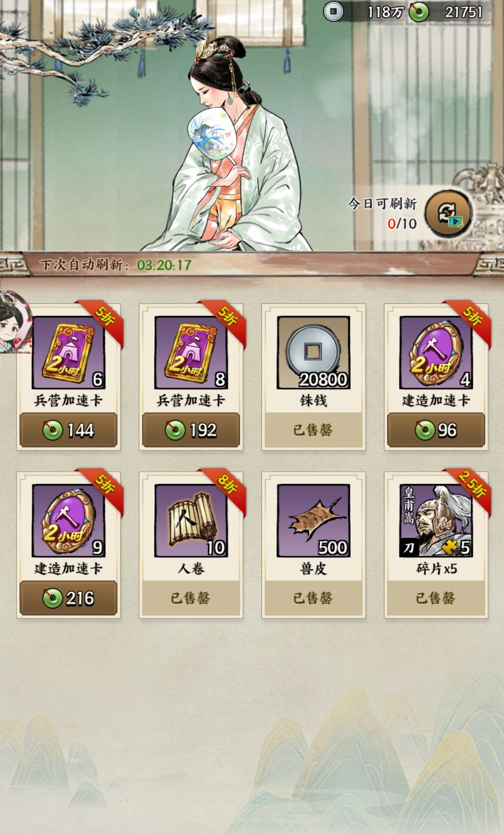Select the 建造加速卡 item with quantity 9

(x=69, y=520)
